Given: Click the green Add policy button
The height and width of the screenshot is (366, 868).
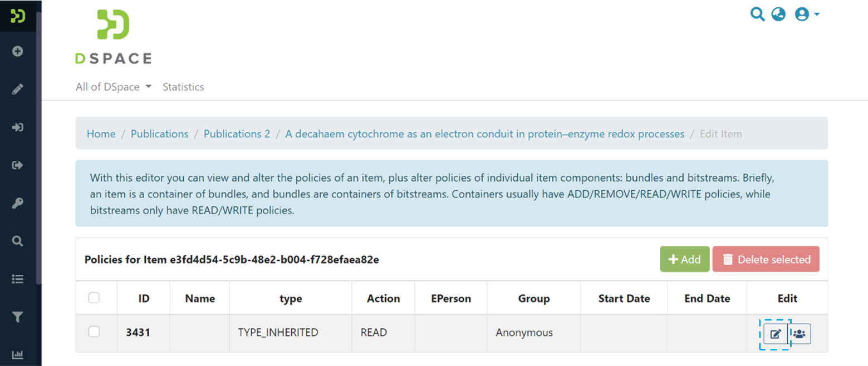Looking at the screenshot, I should click(684, 259).
